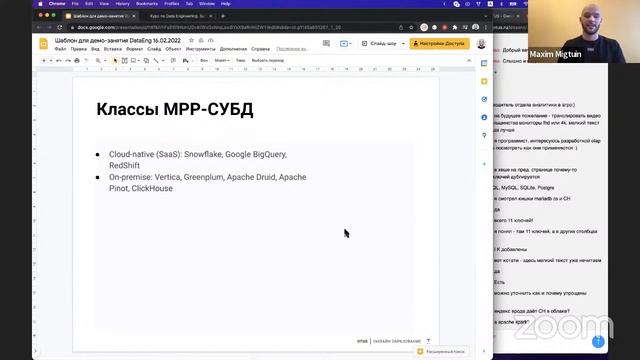Insert an image from toolbar
Viewport: 640px width, 360px height.
click(133, 60)
